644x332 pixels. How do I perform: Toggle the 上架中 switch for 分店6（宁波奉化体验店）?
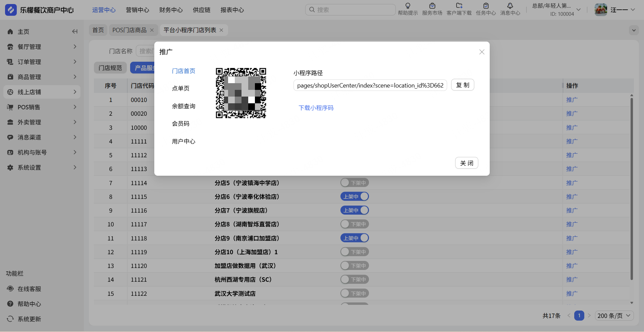click(x=355, y=197)
